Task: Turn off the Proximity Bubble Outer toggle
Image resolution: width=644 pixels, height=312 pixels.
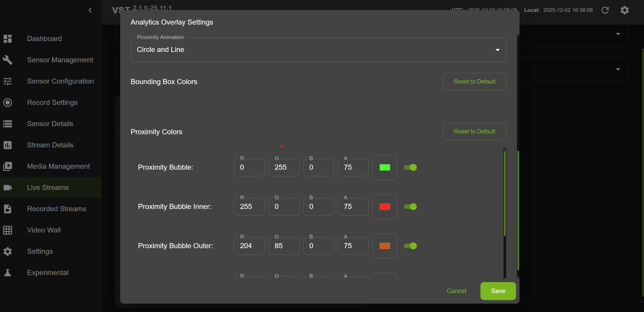Action: [410, 246]
